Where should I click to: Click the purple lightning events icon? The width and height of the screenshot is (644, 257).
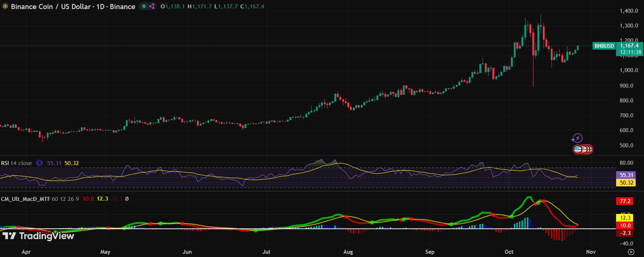tap(577, 138)
